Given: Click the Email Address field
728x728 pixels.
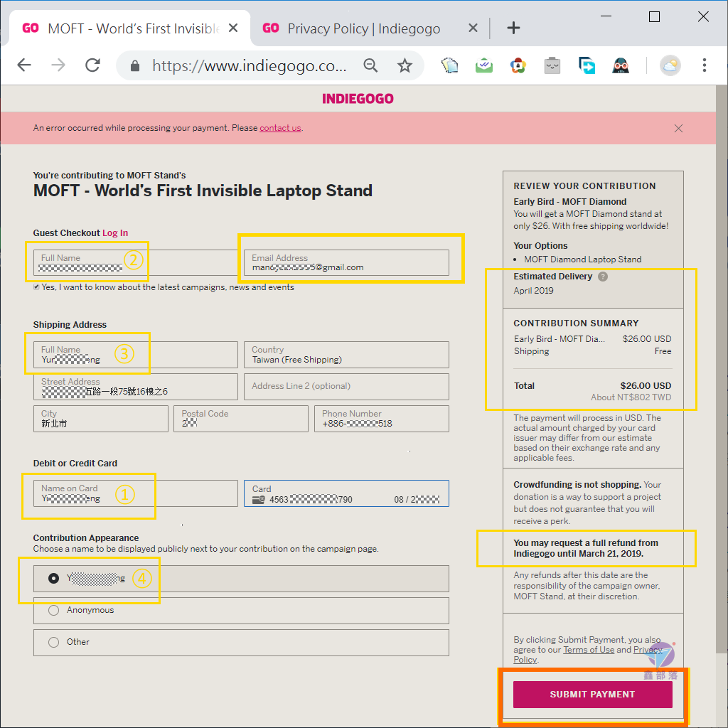Looking at the screenshot, I should 346,263.
